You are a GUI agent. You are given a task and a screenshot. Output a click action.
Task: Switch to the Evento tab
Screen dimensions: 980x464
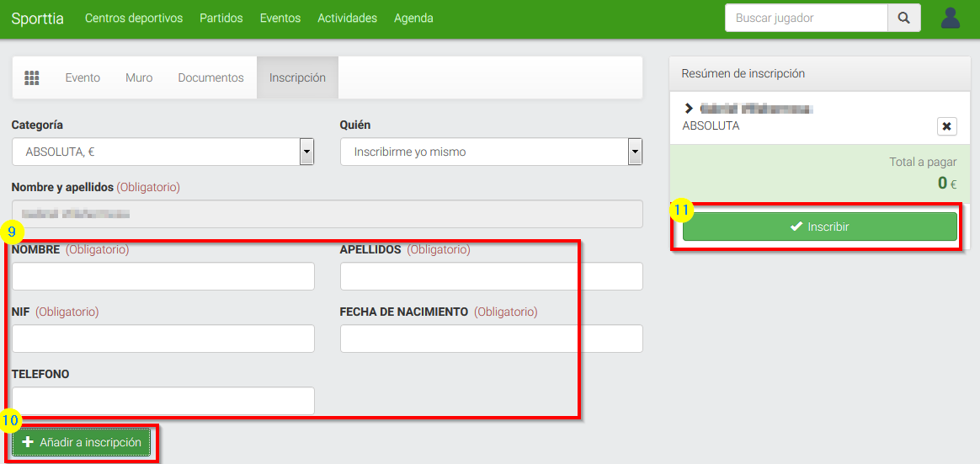click(83, 77)
